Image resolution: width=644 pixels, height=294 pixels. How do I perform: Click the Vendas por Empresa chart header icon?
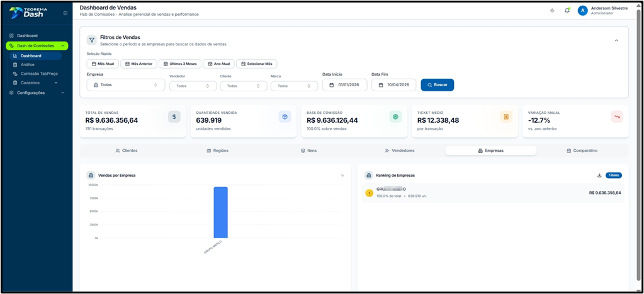coord(91,176)
